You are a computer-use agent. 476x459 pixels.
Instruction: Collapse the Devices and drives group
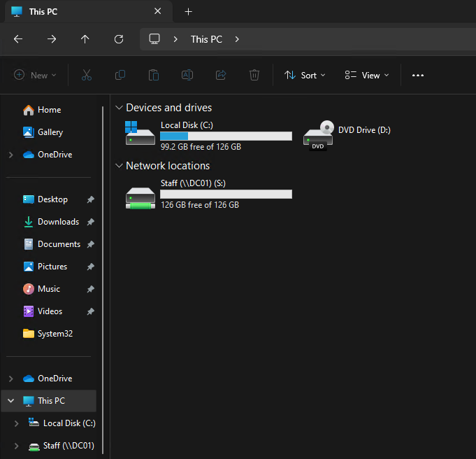tap(118, 108)
